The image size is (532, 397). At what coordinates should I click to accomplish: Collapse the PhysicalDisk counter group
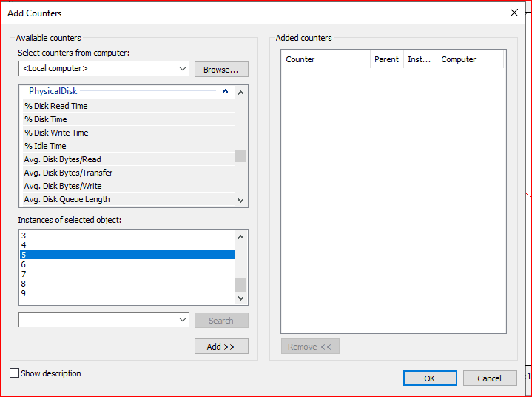click(x=225, y=92)
